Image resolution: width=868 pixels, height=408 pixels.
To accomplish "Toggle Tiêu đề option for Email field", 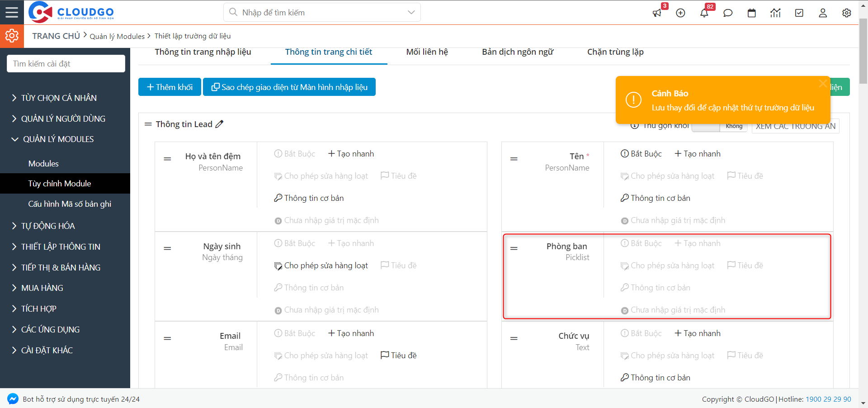I will (x=399, y=356).
